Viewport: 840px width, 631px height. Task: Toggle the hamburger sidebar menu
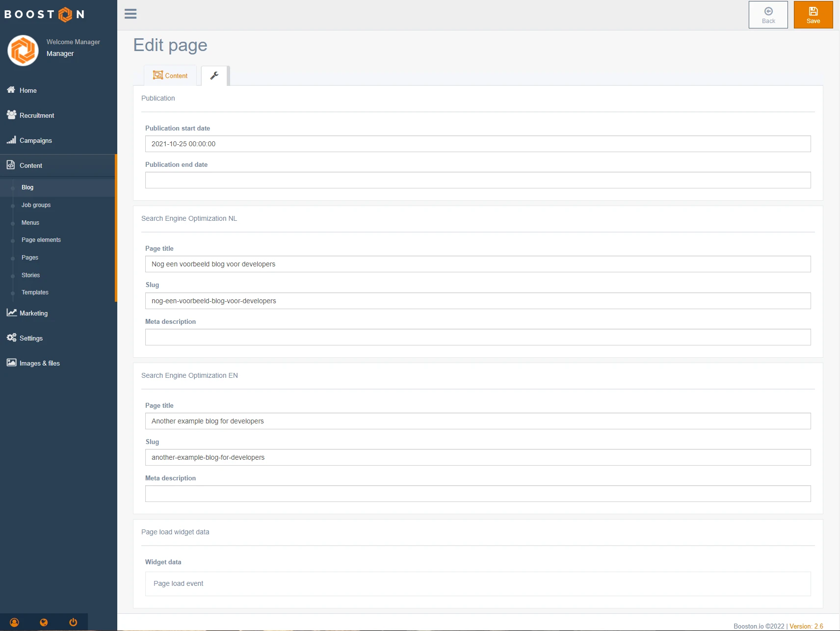pos(131,14)
